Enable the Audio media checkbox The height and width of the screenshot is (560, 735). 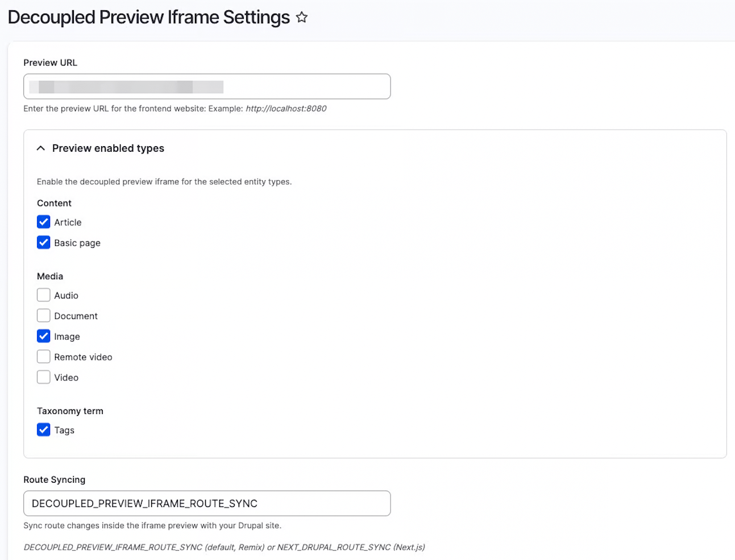pos(44,295)
